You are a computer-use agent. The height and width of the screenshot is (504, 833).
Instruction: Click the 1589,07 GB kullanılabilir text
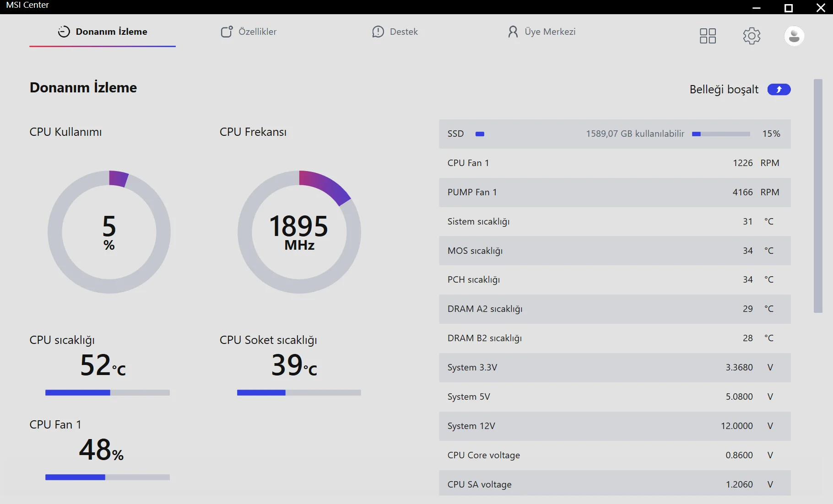[x=635, y=134]
